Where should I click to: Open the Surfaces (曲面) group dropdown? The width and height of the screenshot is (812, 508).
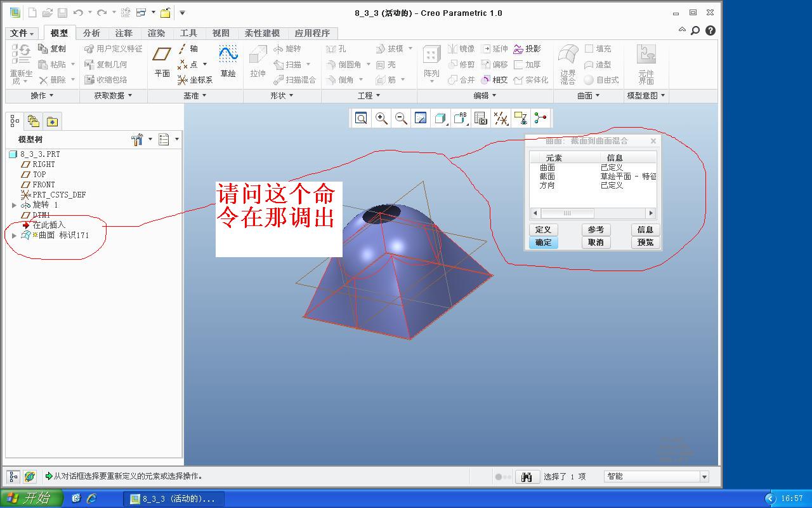tap(589, 96)
